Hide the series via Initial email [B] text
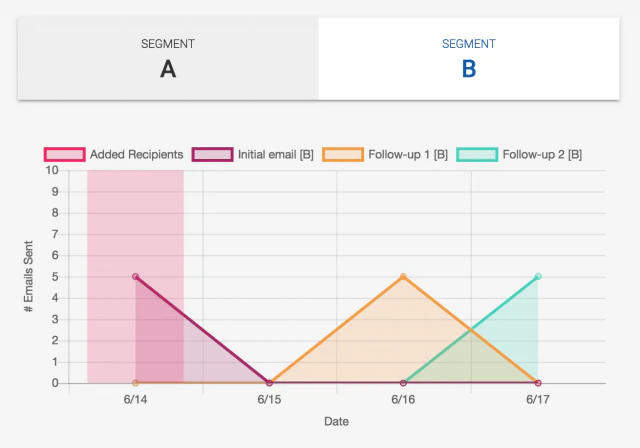This screenshot has width=640, height=448. (x=275, y=155)
